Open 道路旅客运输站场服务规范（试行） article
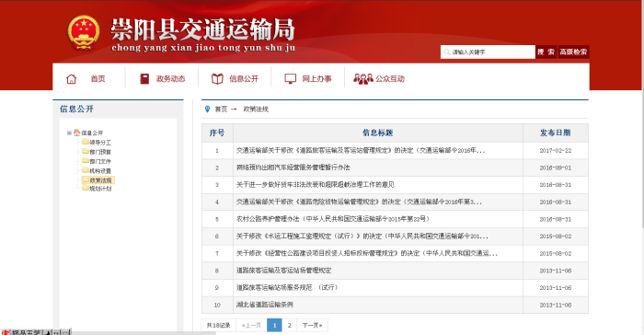This screenshot has width=644, height=335. [287, 287]
